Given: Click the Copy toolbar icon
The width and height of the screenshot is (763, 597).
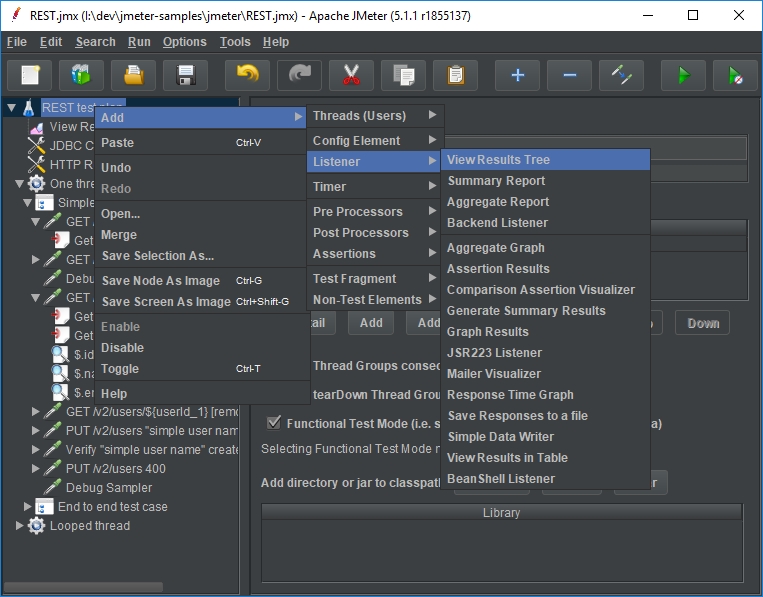Looking at the screenshot, I should pos(403,75).
